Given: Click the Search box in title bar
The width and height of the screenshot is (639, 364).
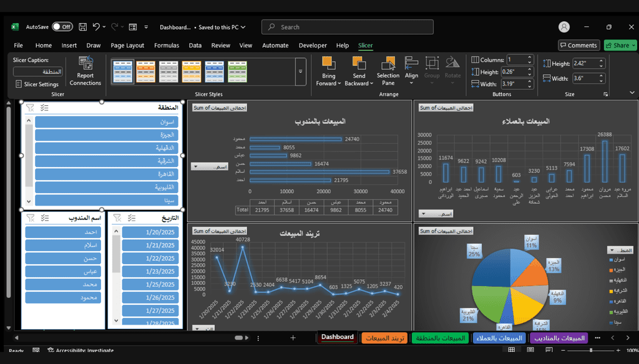Looking at the screenshot, I should tap(347, 27).
